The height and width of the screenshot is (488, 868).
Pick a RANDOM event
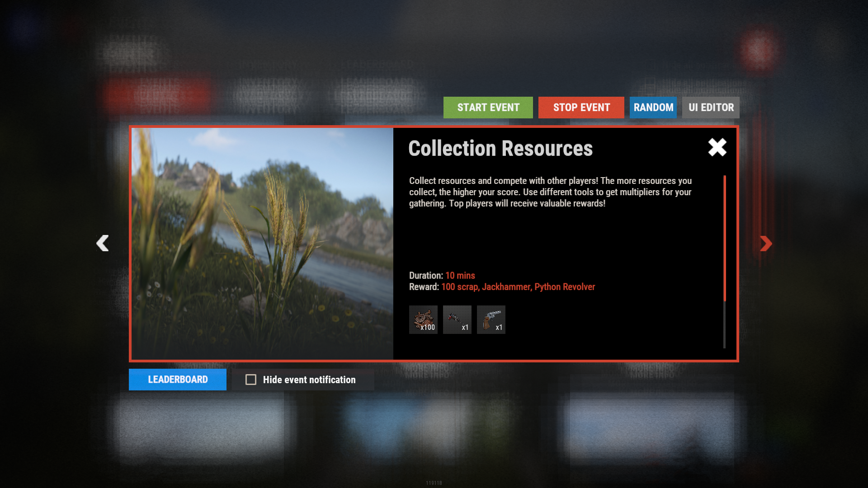click(653, 108)
